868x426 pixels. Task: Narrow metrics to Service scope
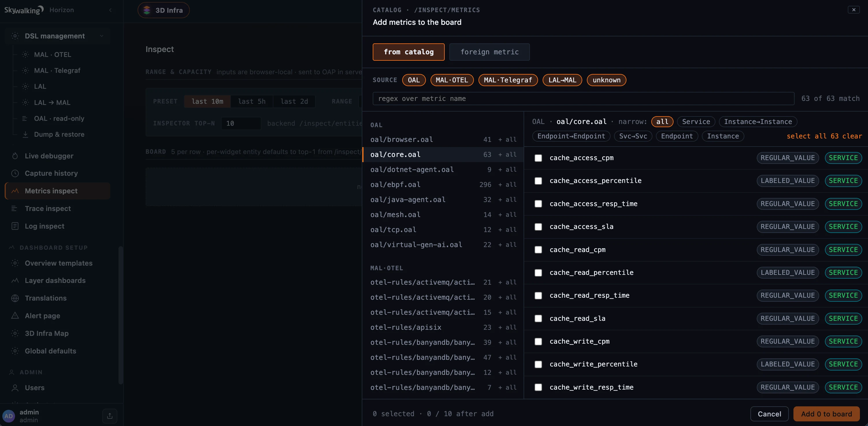696,121
